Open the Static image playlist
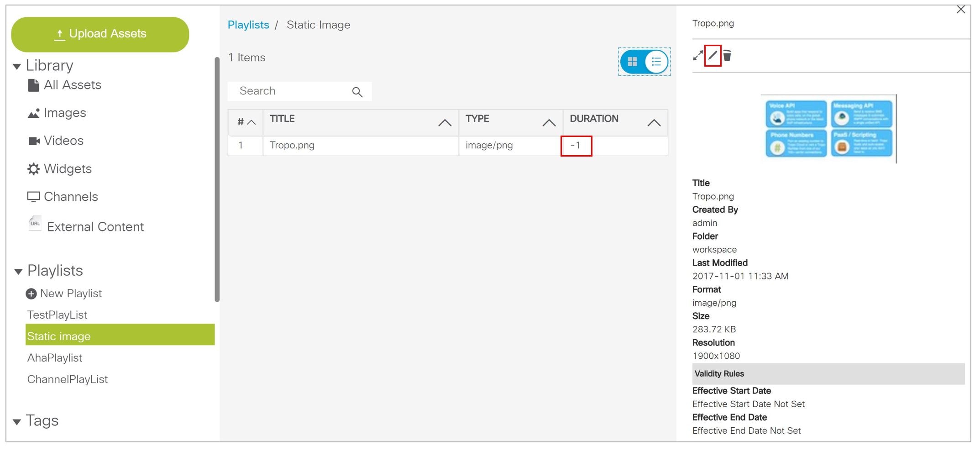Viewport: 980px width, 451px height. tap(59, 336)
